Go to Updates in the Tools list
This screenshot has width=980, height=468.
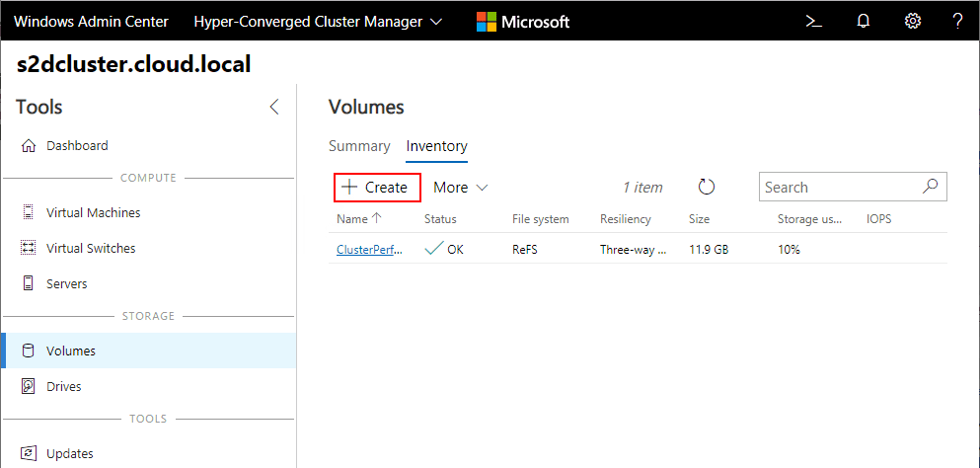(69, 453)
